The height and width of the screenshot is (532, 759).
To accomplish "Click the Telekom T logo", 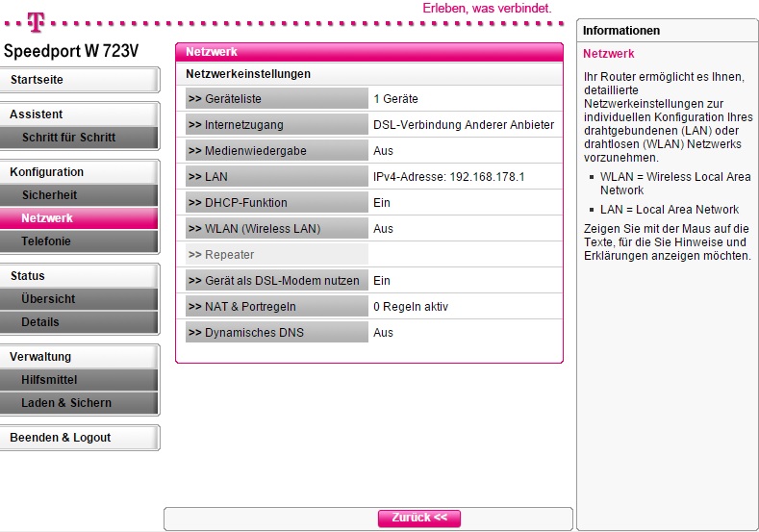I will pyautogui.click(x=36, y=19).
